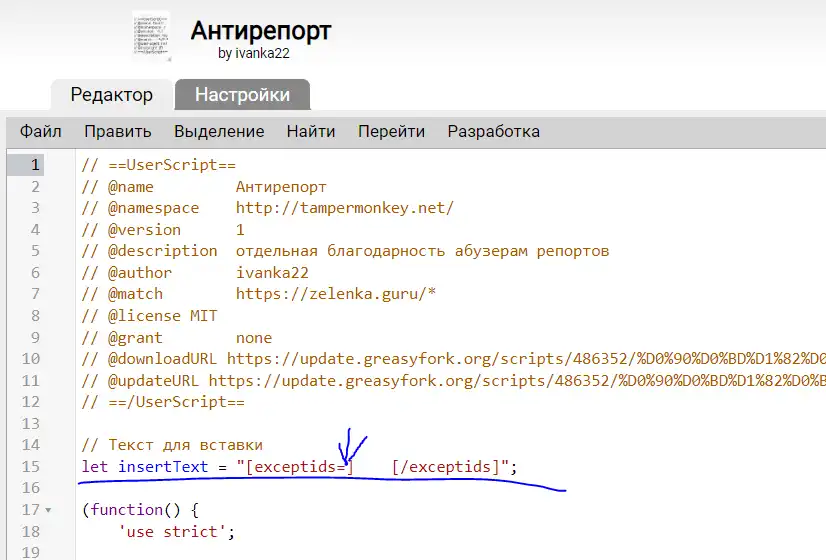
Task: Open the Выделение menu
Action: coord(219,131)
